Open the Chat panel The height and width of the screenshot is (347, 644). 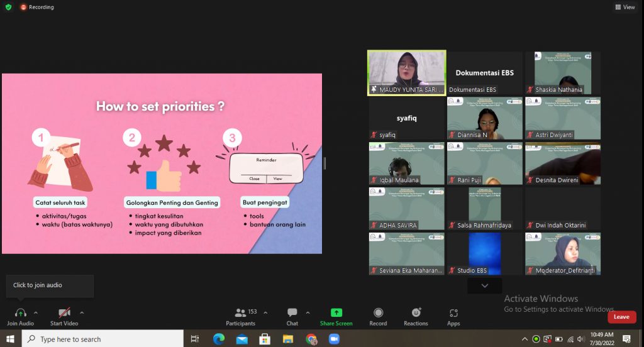pos(292,312)
